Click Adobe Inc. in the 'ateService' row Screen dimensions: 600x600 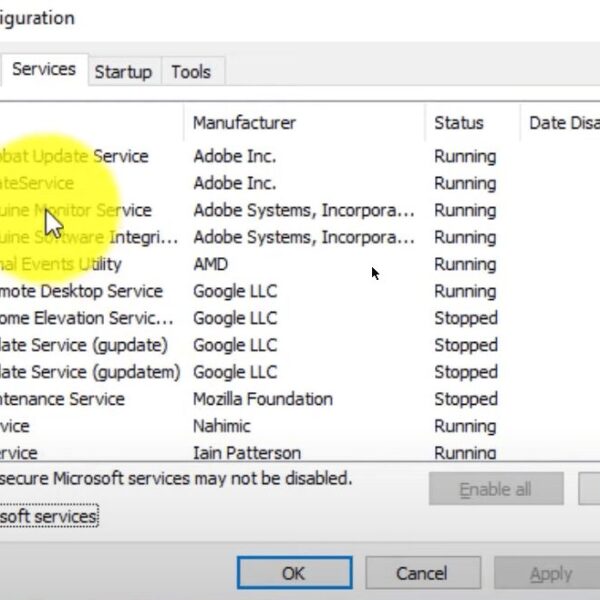pos(235,183)
